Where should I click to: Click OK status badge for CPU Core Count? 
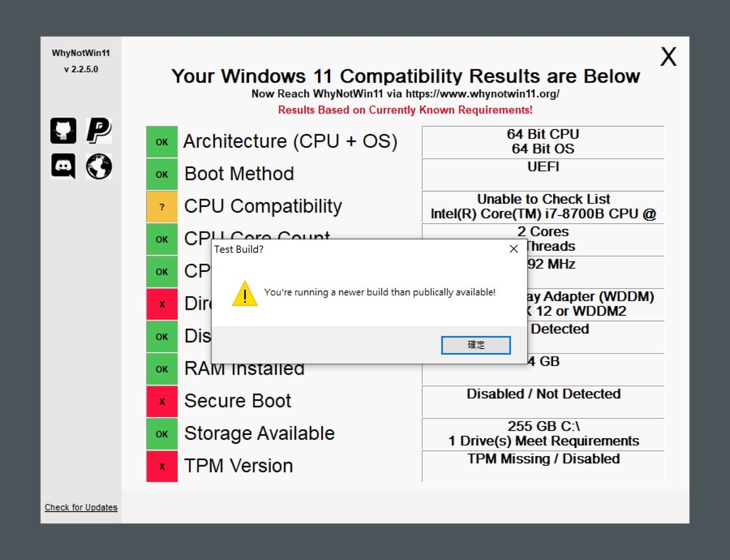pos(162,240)
